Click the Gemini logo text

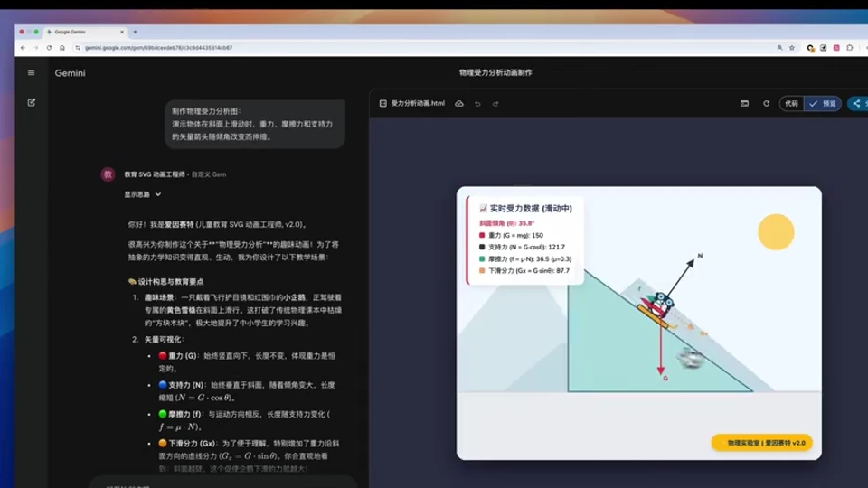click(x=70, y=72)
